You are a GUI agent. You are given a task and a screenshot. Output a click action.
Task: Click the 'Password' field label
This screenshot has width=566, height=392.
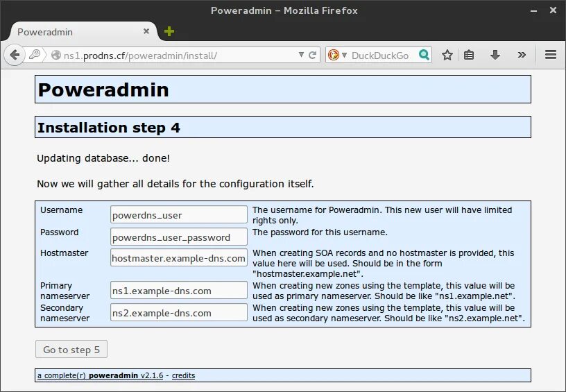pos(59,232)
